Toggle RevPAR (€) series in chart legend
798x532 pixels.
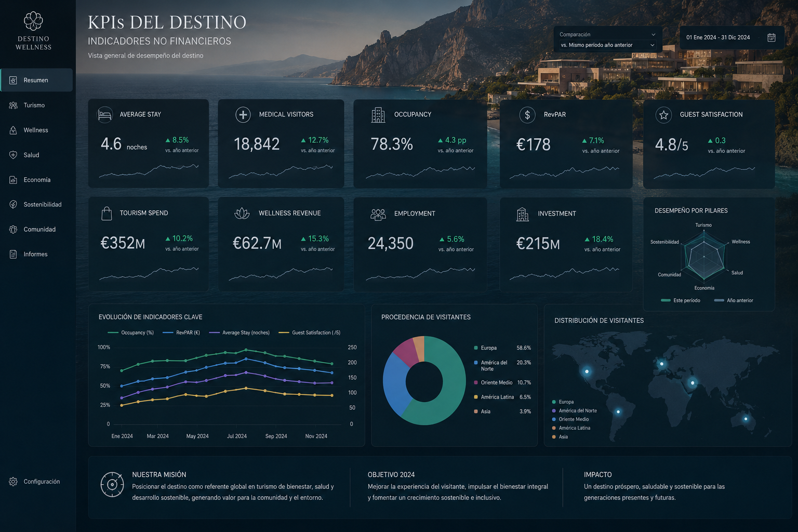point(181,332)
